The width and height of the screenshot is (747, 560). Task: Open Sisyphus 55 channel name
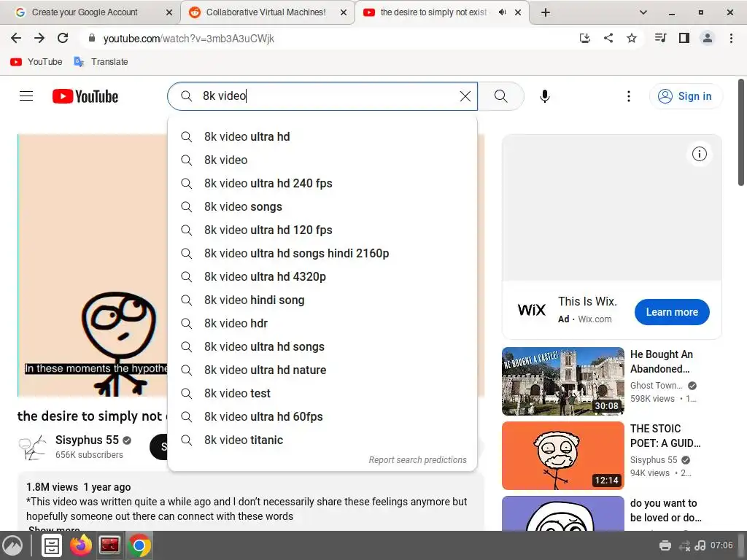[88, 440]
